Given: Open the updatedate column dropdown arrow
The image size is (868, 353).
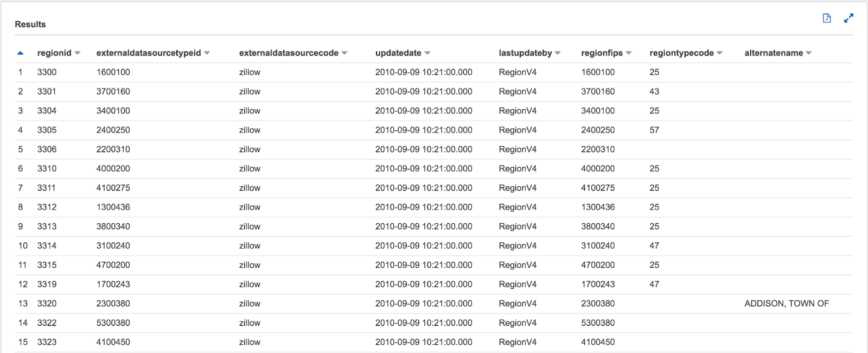Looking at the screenshot, I should pyautogui.click(x=427, y=53).
